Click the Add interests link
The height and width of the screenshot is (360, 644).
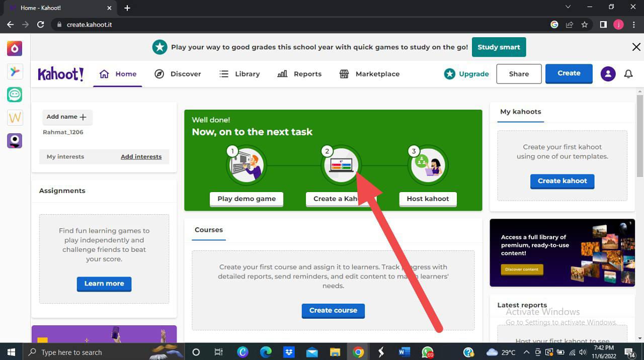pyautogui.click(x=141, y=157)
